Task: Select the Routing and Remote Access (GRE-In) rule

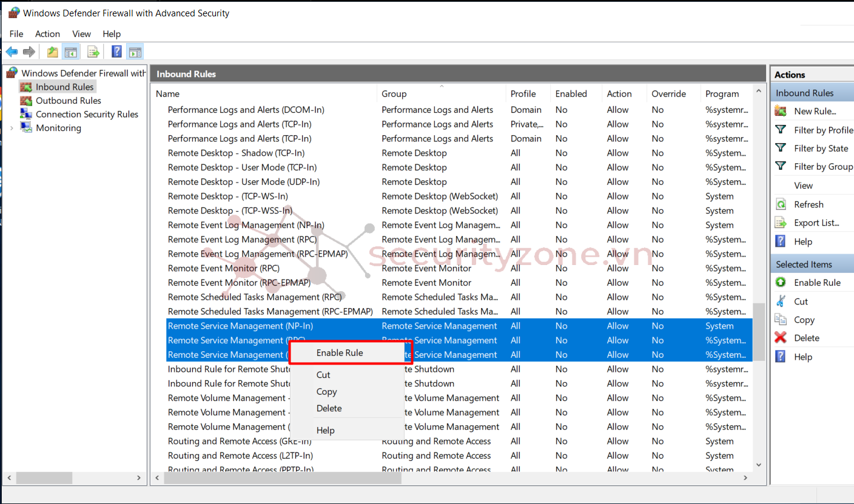Action: tap(459, 441)
